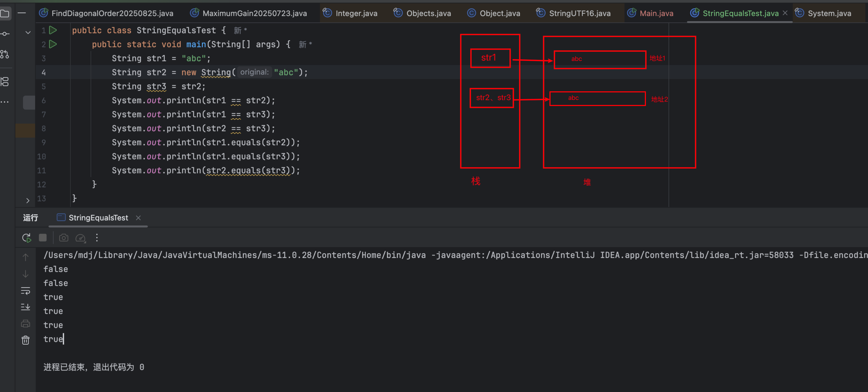Run main method from line 2 gutter arrow

53,44
